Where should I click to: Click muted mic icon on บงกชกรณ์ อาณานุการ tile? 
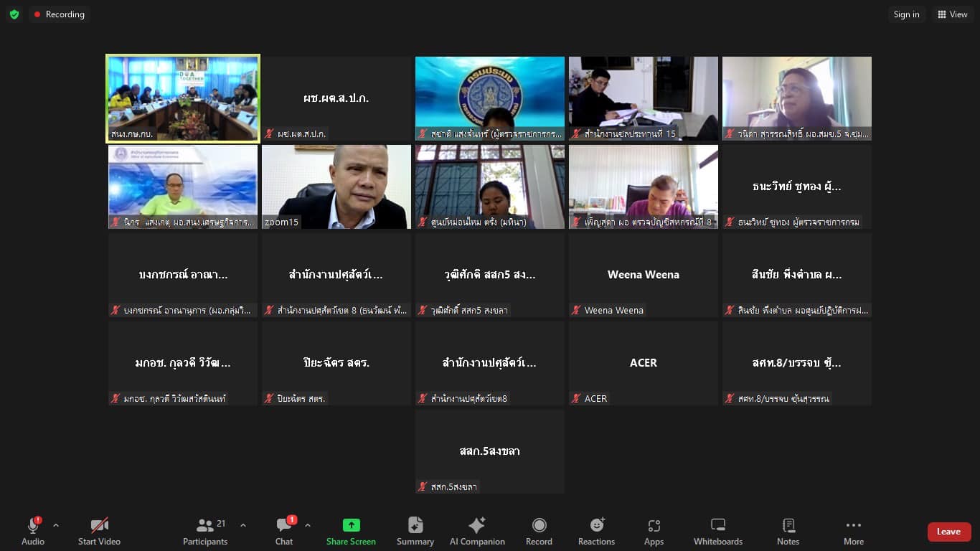click(116, 311)
